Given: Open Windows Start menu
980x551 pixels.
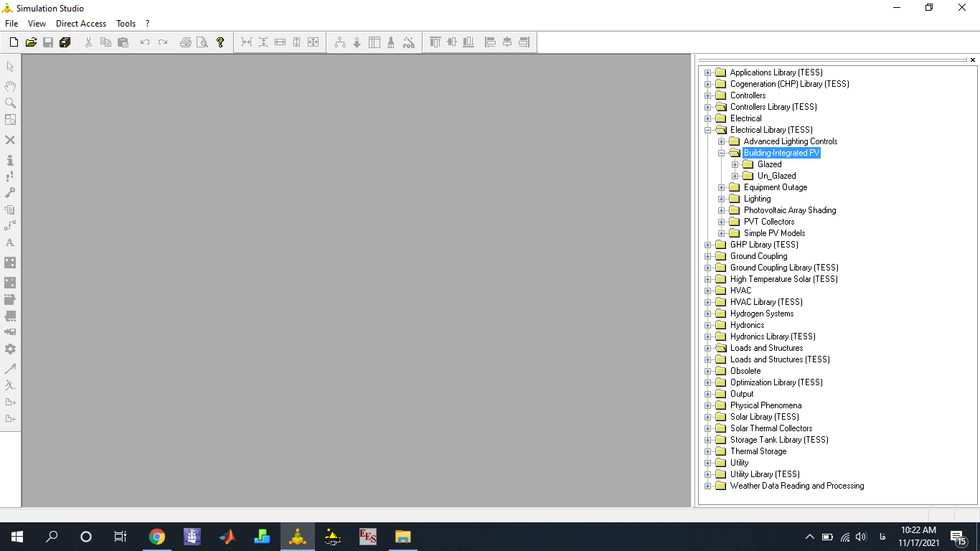Looking at the screenshot, I should click(17, 537).
